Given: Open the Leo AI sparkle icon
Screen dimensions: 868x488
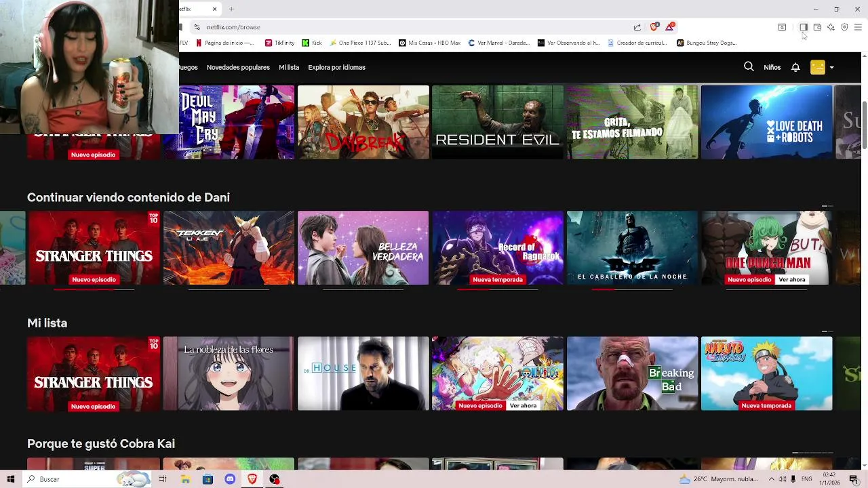Looking at the screenshot, I should [x=831, y=27].
